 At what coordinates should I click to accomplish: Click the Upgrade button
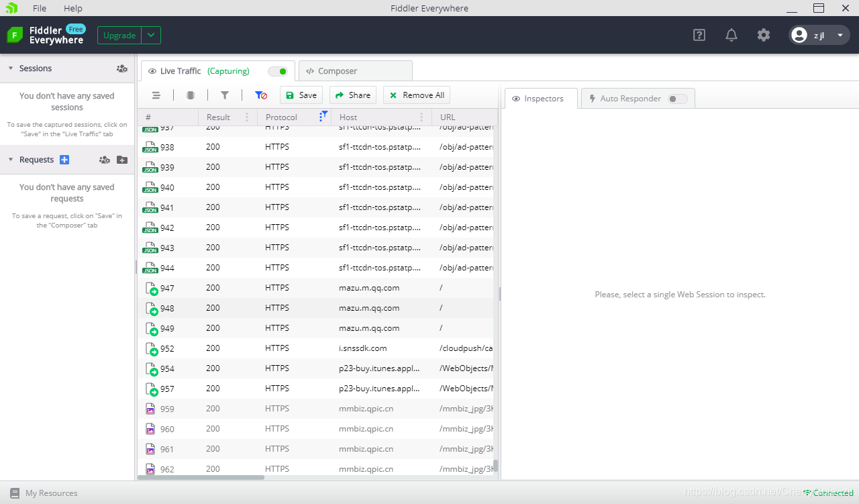tap(119, 35)
